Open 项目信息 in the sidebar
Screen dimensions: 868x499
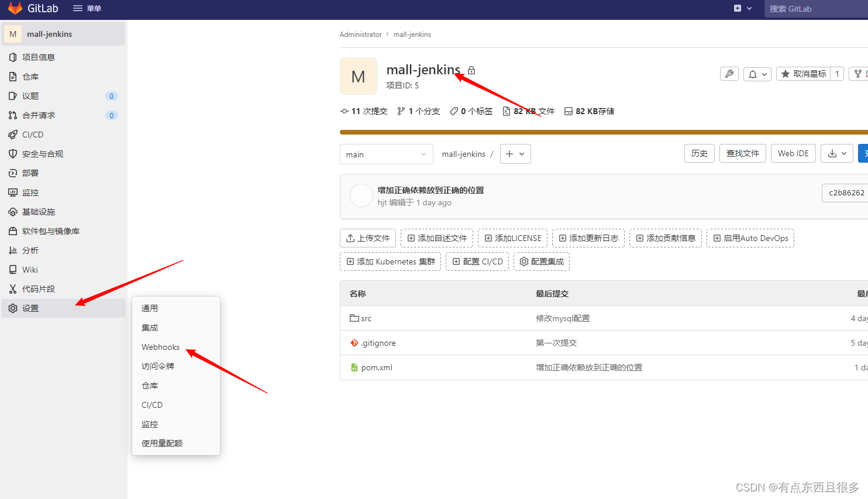coord(64,57)
